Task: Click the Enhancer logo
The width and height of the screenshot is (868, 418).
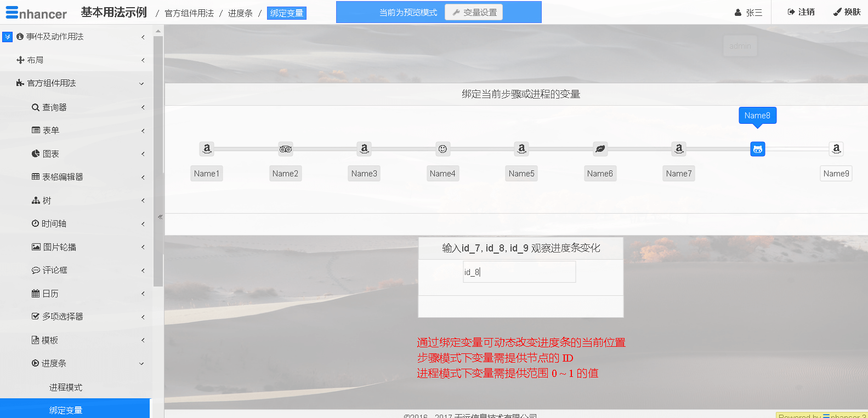Action: click(36, 13)
